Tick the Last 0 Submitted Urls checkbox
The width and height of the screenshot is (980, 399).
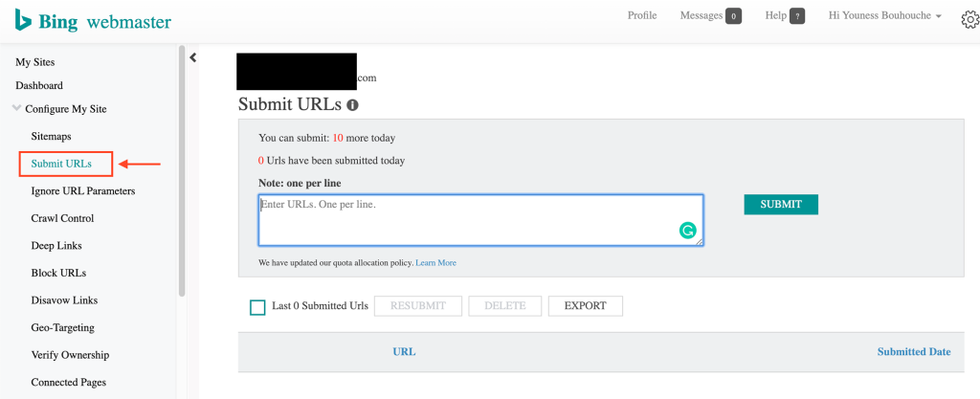tap(257, 307)
